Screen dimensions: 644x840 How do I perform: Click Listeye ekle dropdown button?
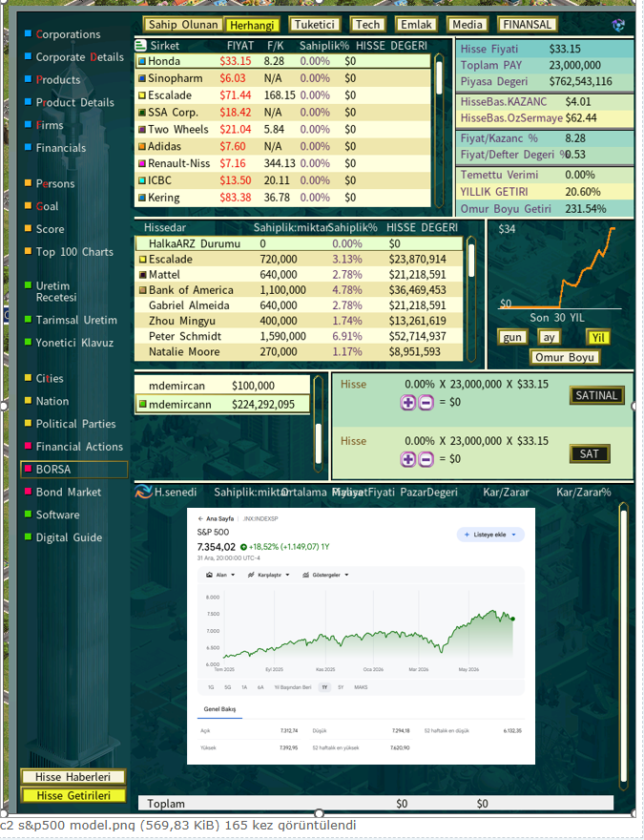pos(489,535)
